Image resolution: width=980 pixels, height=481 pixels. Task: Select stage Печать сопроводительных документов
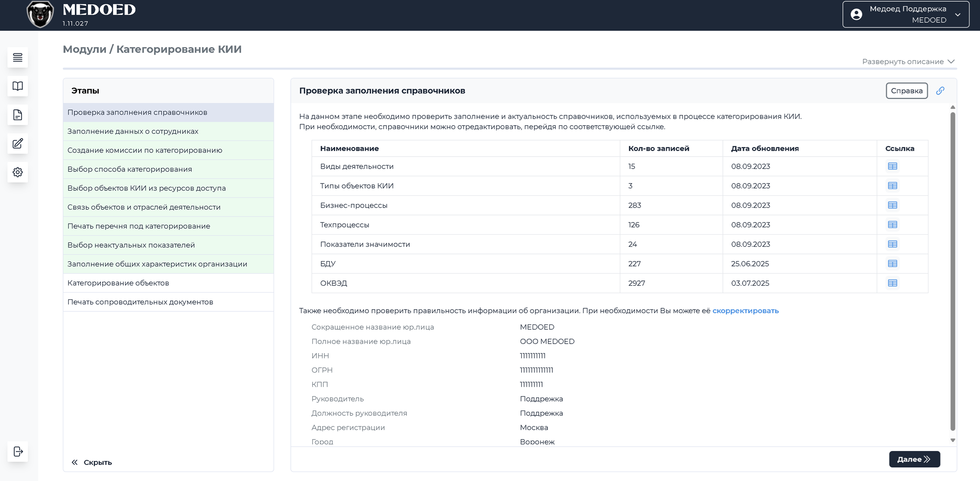tap(168, 302)
